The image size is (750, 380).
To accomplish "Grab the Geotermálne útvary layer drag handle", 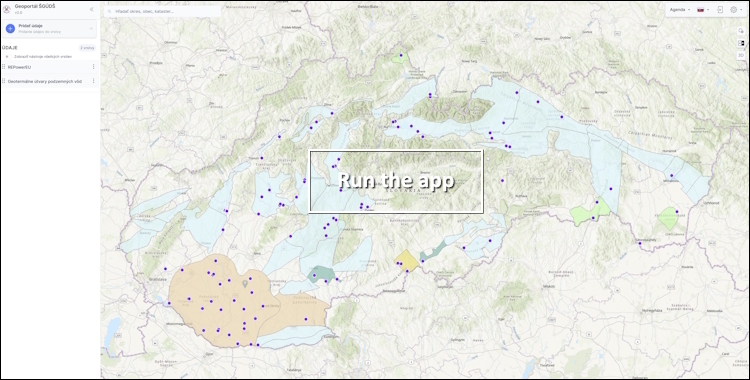I will pyautogui.click(x=4, y=81).
